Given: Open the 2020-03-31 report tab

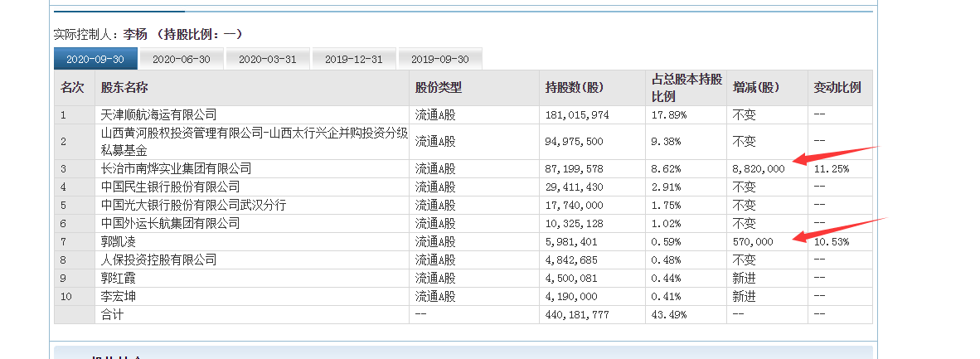Looking at the screenshot, I should [x=268, y=60].
